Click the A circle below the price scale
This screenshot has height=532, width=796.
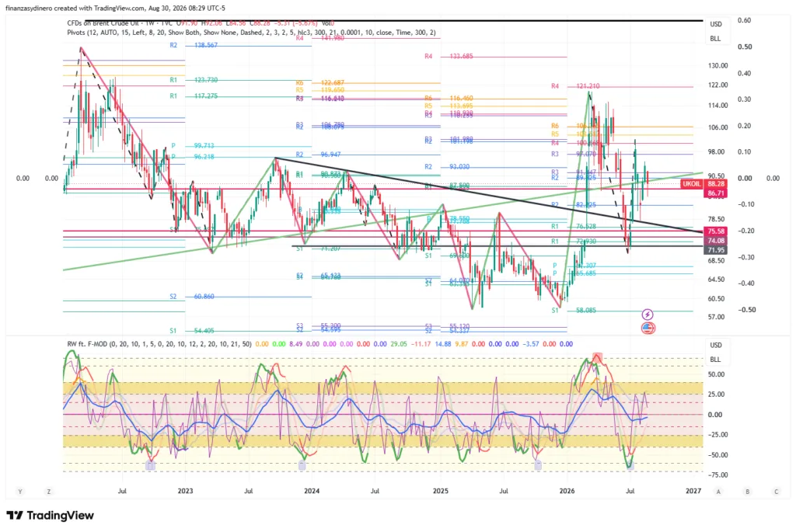click(718, 492)
